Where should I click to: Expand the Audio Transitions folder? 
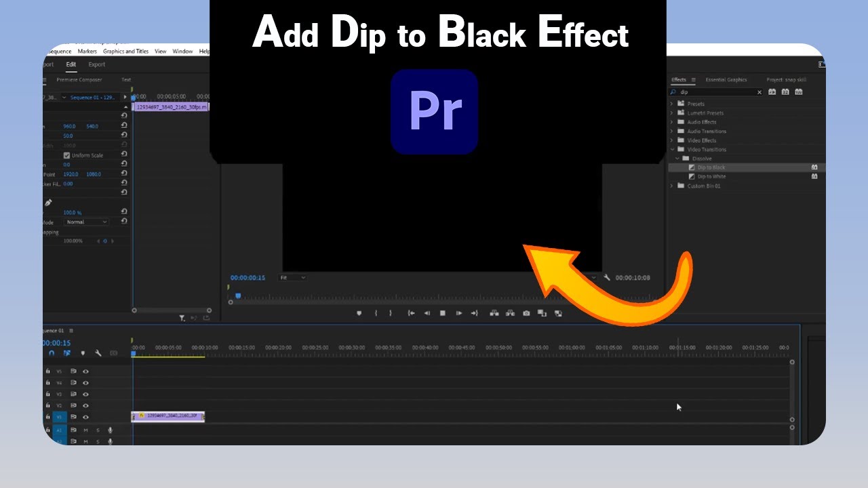[x=672, y=131]
